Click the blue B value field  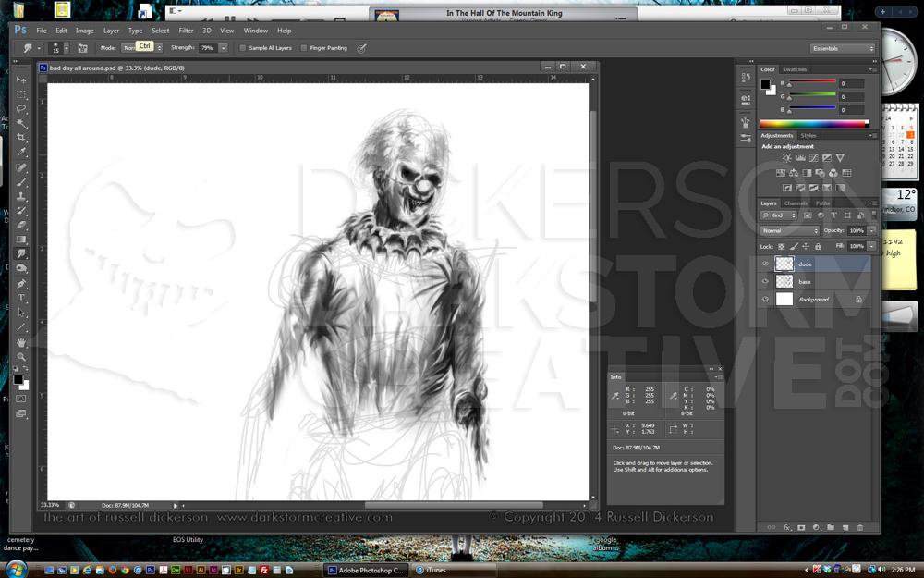[x=852, y=110]
